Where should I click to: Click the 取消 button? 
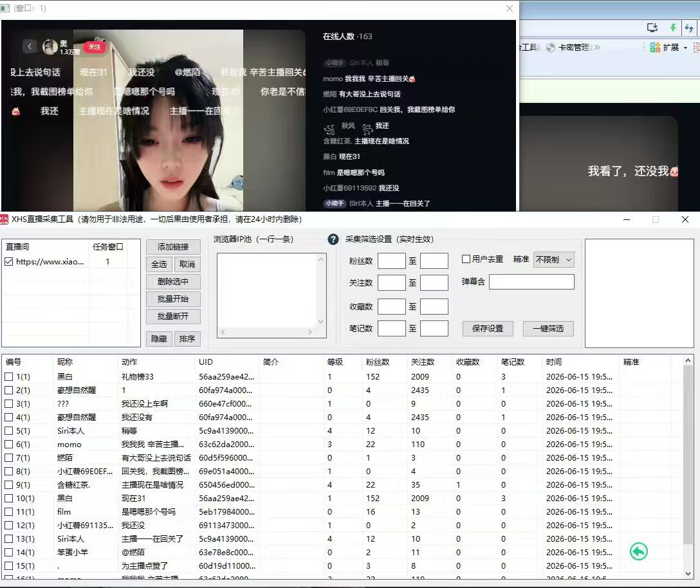tap(187, 264)
